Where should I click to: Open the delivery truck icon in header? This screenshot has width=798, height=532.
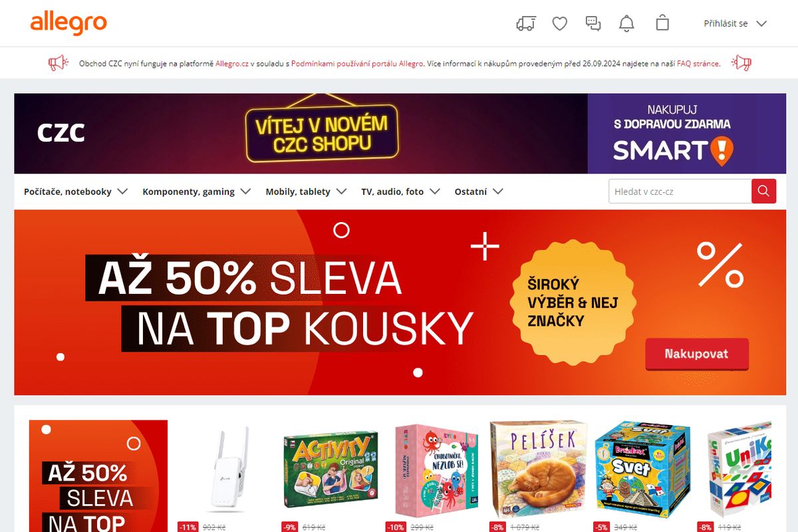(x=526, y=23)
